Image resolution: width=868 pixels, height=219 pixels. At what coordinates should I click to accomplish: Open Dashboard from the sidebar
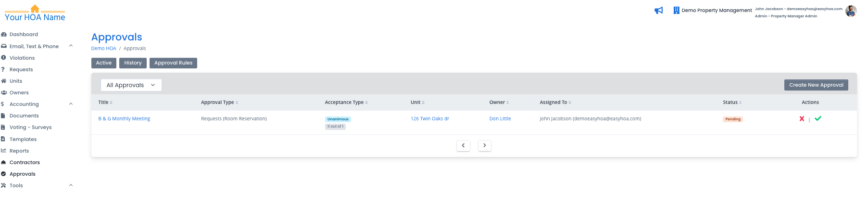(24, 35)
